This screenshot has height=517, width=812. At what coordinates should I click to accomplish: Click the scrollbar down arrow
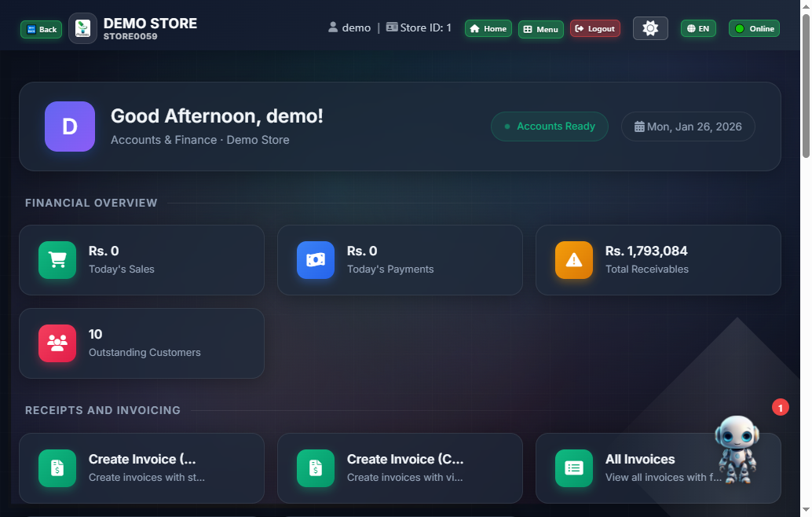coord(806,510)
